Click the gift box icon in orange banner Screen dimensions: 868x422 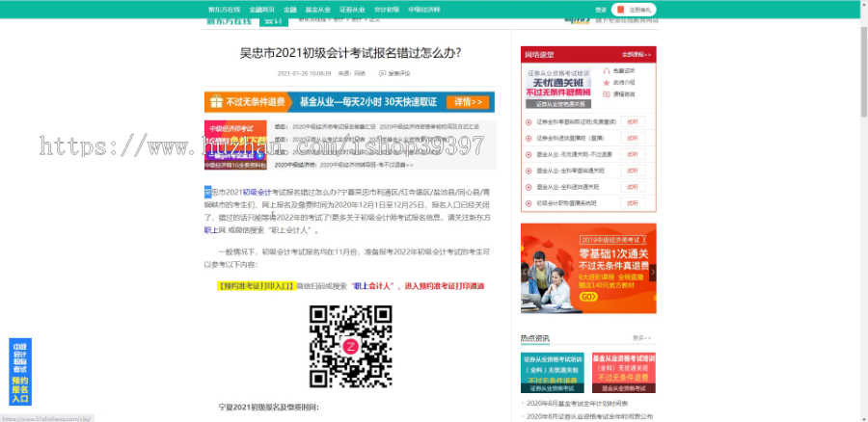(215, 102)
